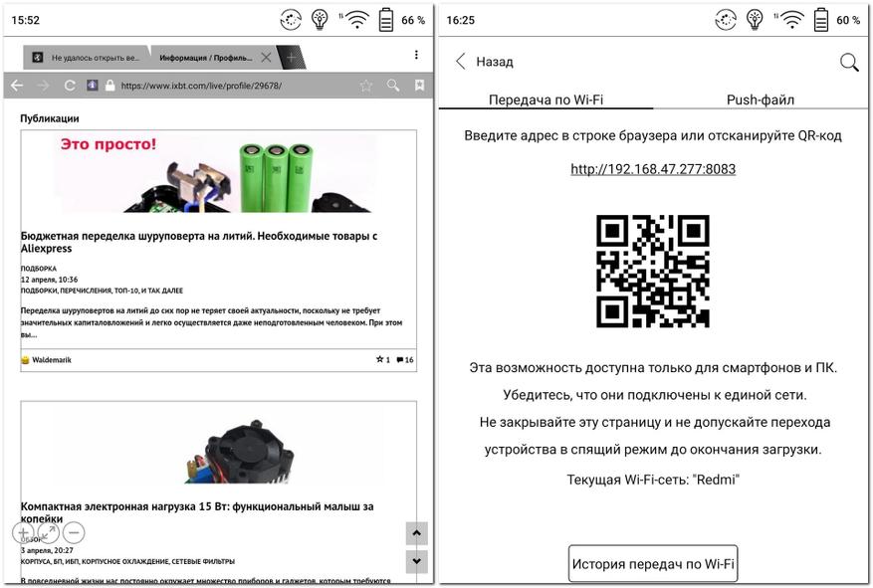
Task: Tap the right screen refresh status icon
Action: pyautogui.click(x=726, y=20)
